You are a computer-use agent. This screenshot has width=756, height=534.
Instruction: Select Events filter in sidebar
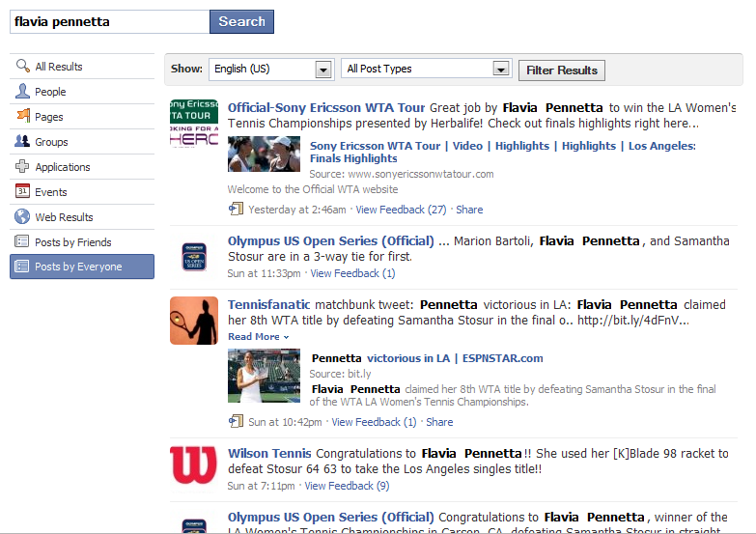click(82, 191)
